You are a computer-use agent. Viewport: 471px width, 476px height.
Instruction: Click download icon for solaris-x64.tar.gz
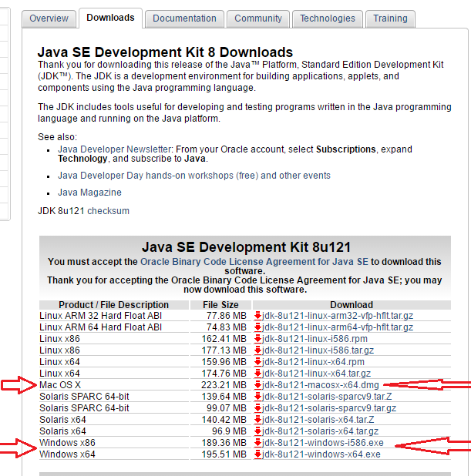click(258, 431)
